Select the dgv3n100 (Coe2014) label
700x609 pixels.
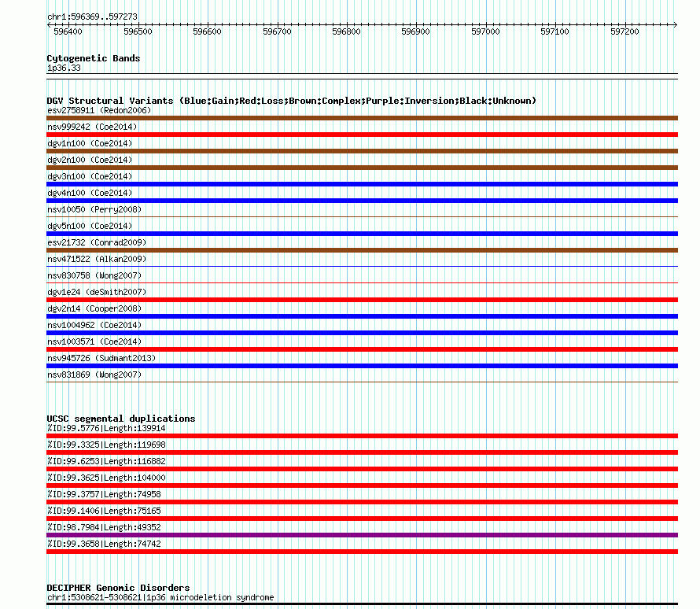point(90,176)
